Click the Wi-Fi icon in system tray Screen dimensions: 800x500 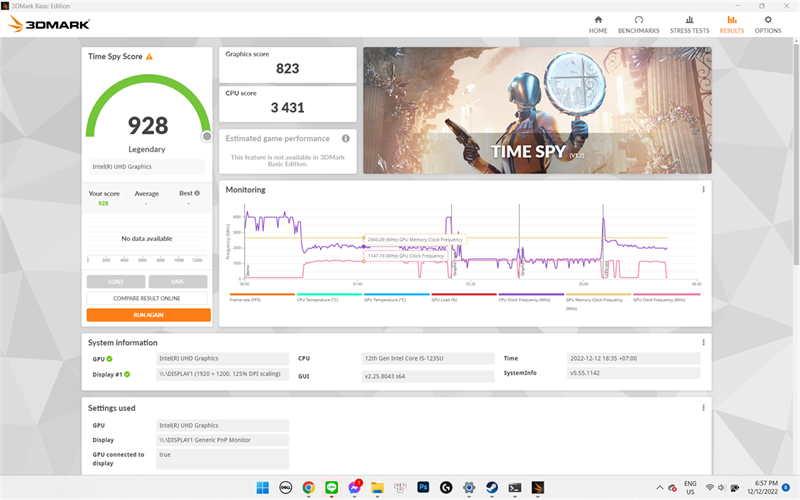[710, 488]
